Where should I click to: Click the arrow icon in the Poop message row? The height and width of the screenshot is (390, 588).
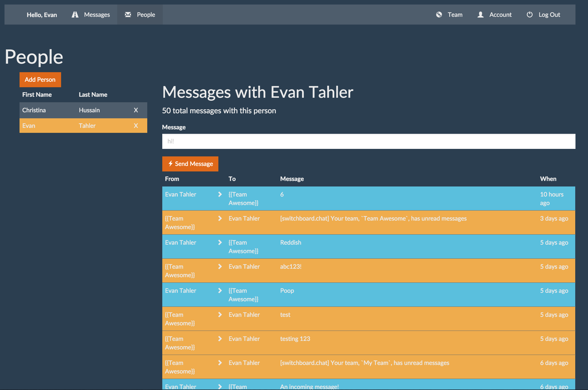coord(220,290)
